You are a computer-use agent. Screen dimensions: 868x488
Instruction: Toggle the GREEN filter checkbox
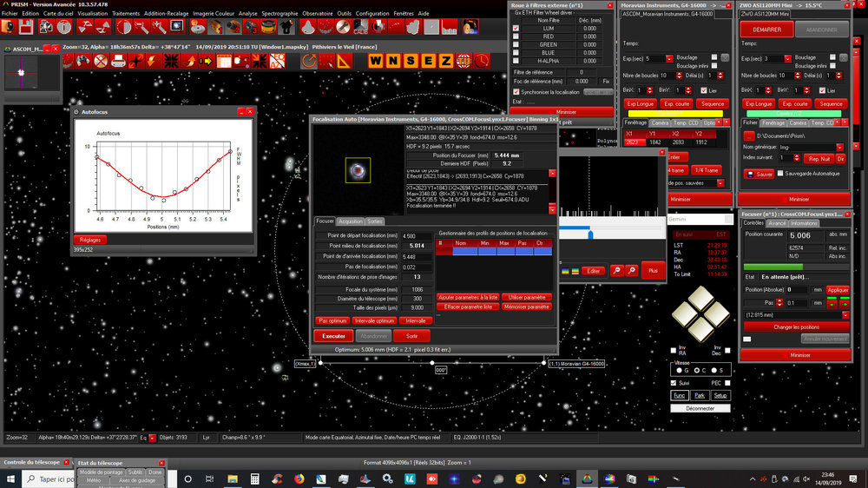(x=516, y=45)
